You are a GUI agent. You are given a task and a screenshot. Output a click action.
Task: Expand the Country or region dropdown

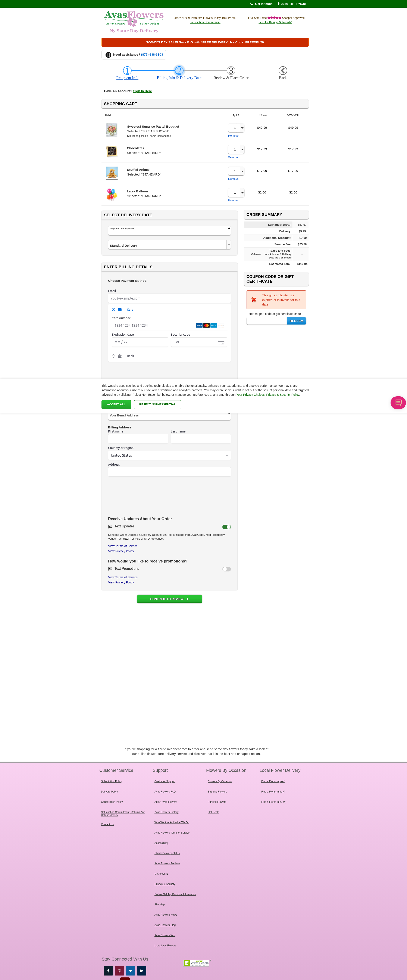tap(169, 455)
